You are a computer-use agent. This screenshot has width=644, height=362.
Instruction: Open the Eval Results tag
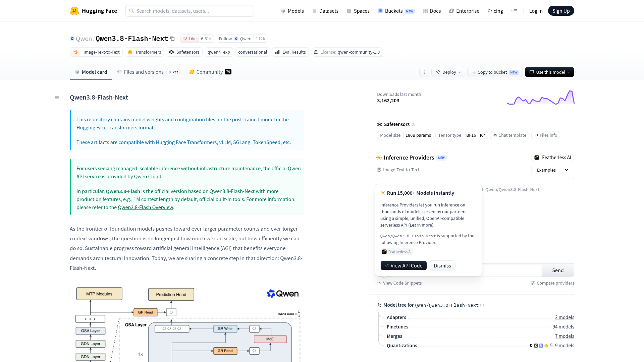290,52
